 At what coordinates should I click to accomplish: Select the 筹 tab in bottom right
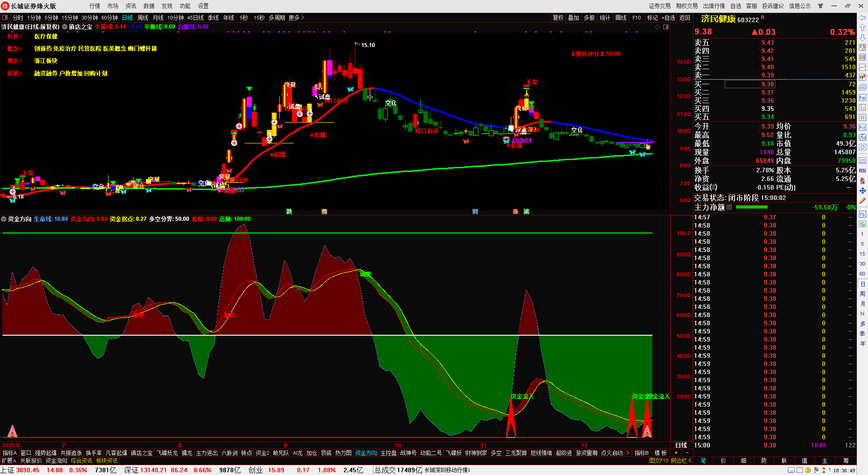(x=846, y=461)
